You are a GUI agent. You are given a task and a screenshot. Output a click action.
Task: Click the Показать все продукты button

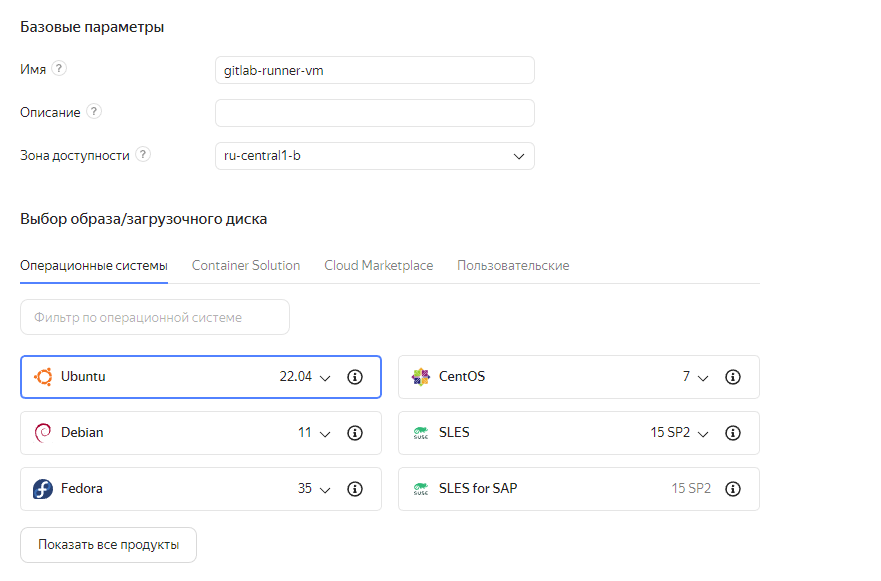108,545
